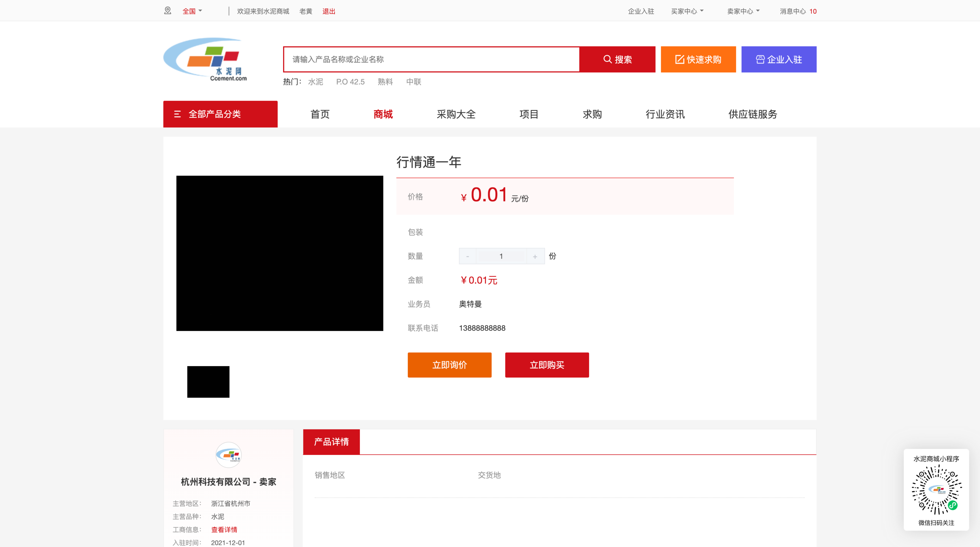This screenshot has height=547, width=980.
Task: Decrease quantity with the minus button
Action: coord(468,256)
